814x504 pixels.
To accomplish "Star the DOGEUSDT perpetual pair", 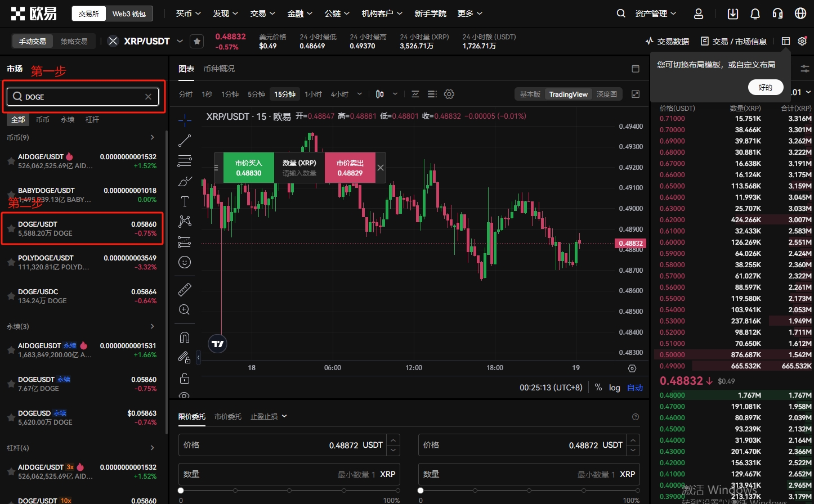I will pyautogui.click(x=11, y=384).
